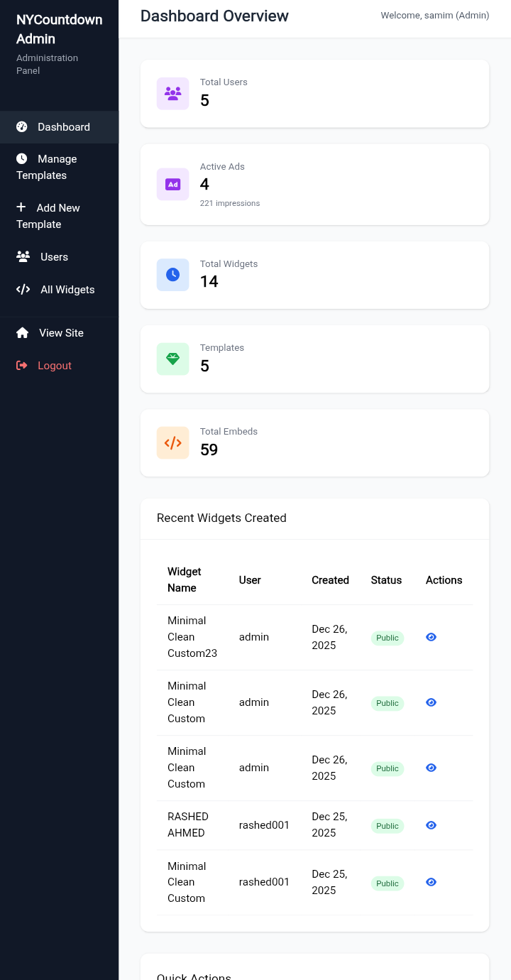
Task: Click the blue clock Total Widgets icon
Action: tap(172, 275)
